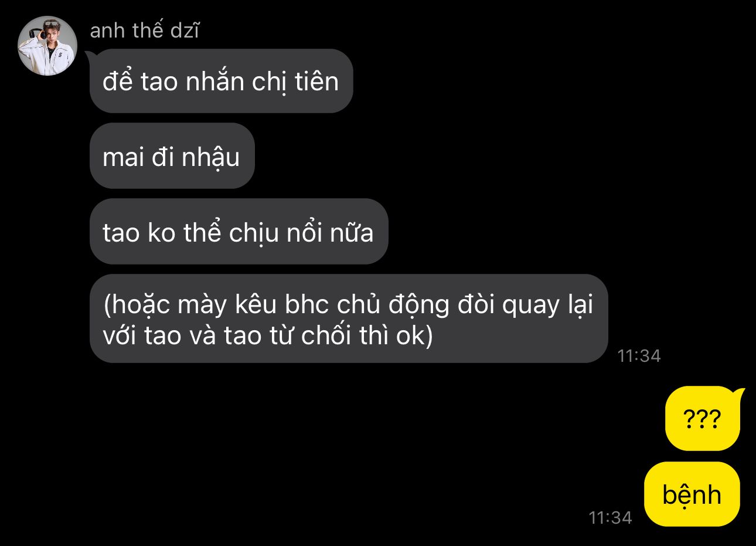Click the 11:34 timestamp beside 'bệnh'
756x546 pixels.
click(x=610, y=518)
